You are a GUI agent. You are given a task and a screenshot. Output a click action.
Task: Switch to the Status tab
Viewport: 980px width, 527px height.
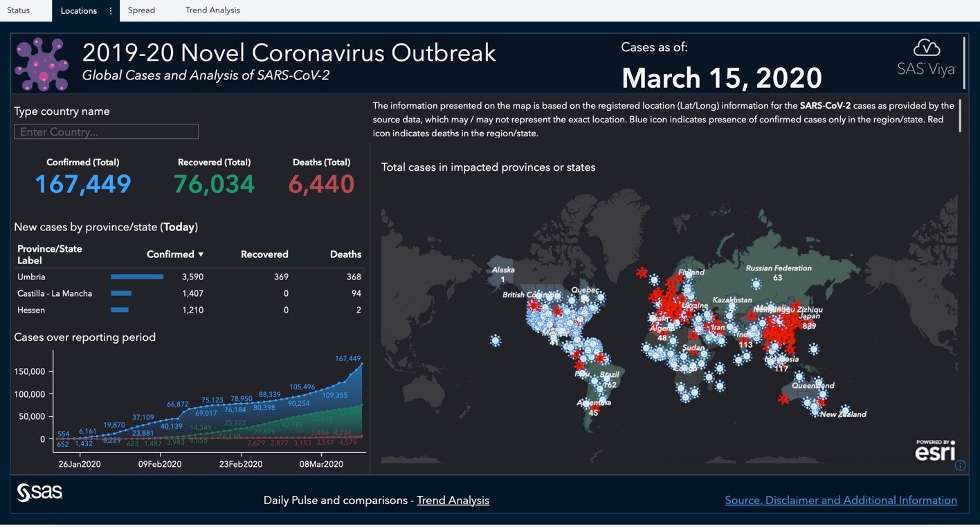19,10
